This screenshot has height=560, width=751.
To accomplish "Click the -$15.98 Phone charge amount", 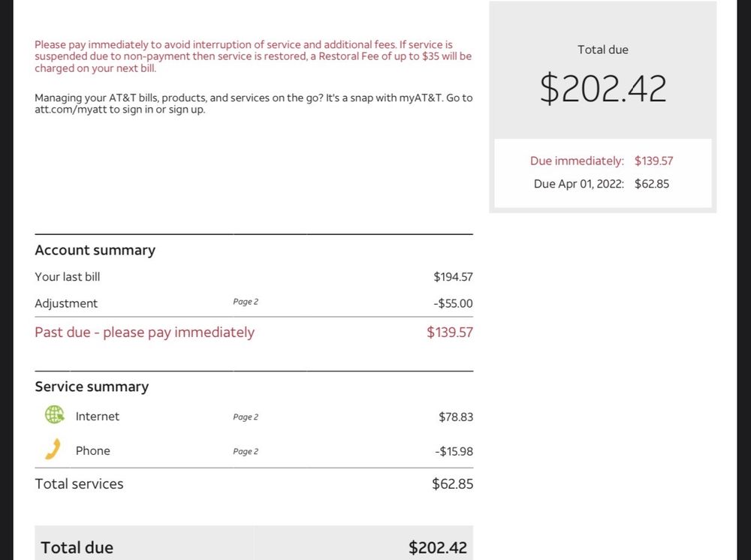I will 453,452.
